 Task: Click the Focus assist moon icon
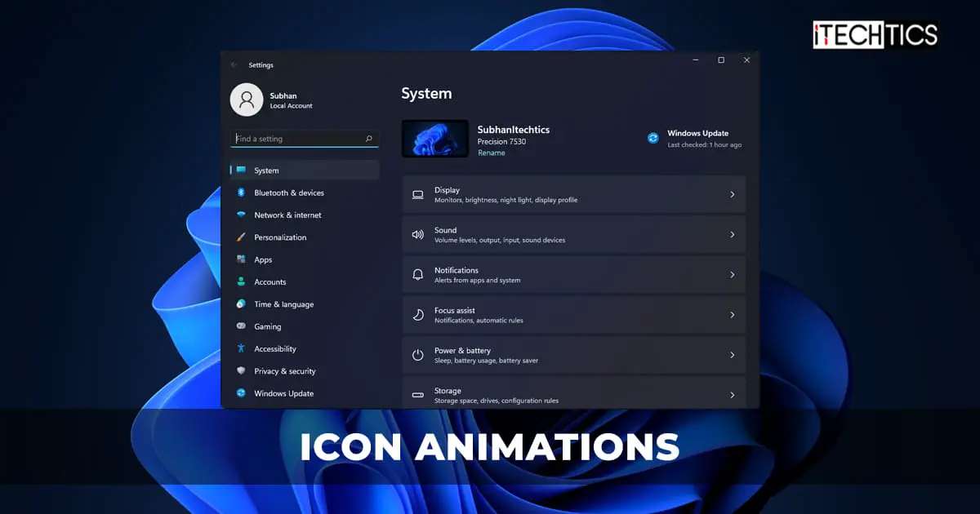coord(418,315)
